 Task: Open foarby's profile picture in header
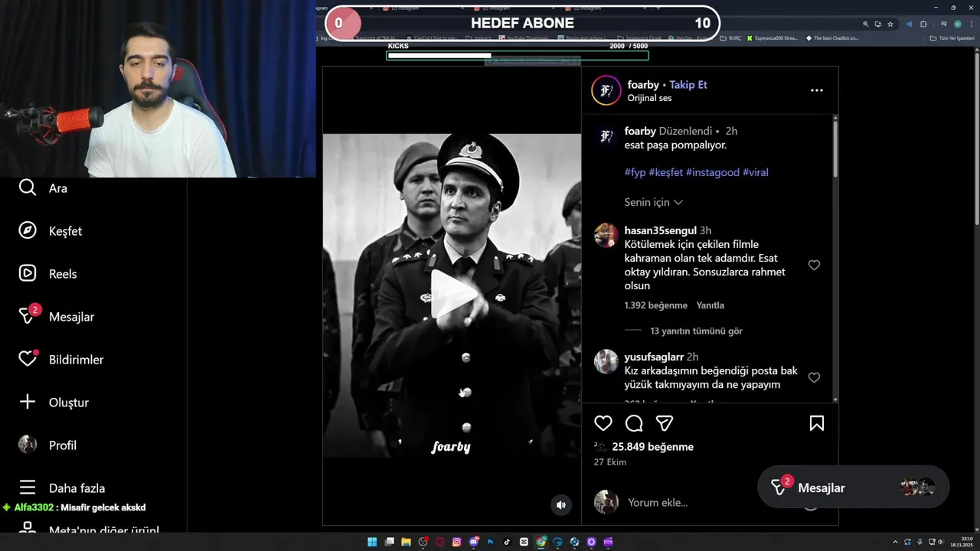pyautogui.click(x=606, y=90)
